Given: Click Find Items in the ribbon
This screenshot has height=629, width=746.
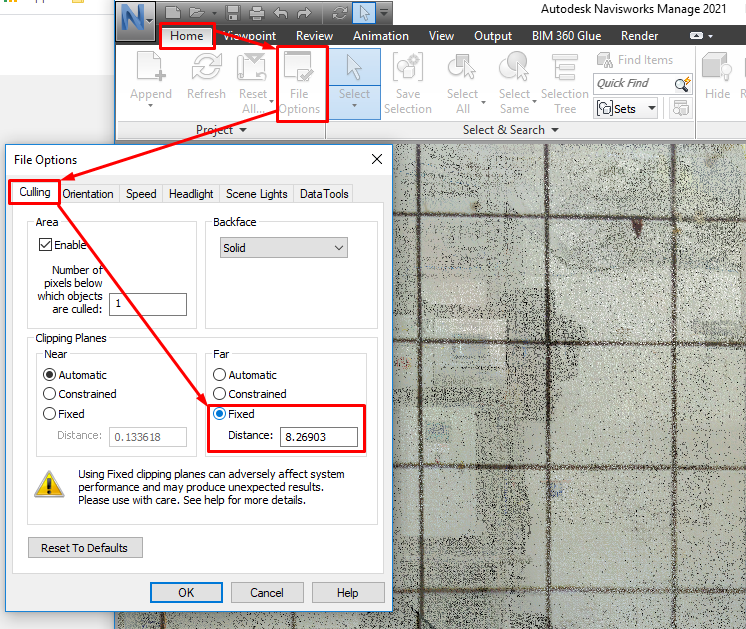Looking at the screenshot, I should tap(635, 60).
